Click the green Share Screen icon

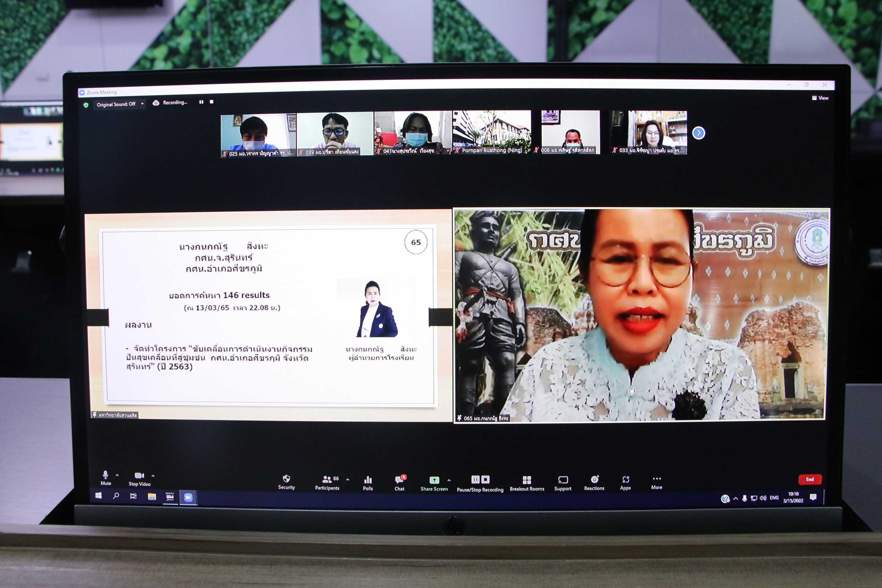click(434, 480)
